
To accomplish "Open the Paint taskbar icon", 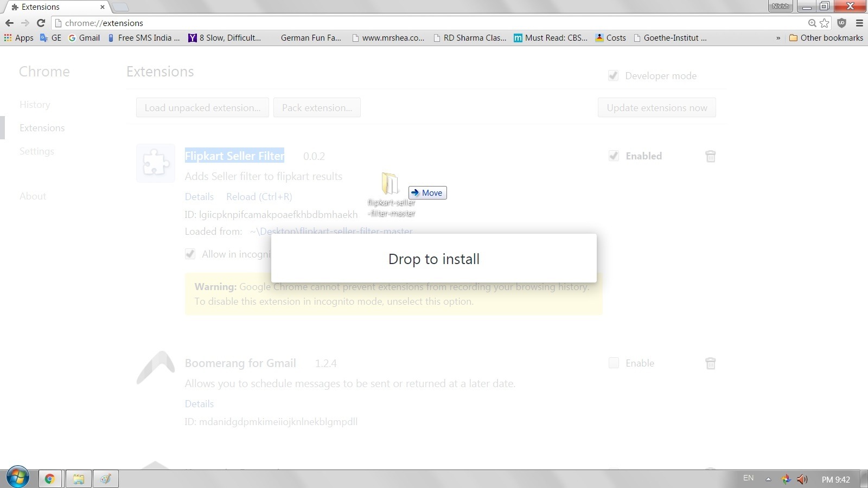I will 106,479.
